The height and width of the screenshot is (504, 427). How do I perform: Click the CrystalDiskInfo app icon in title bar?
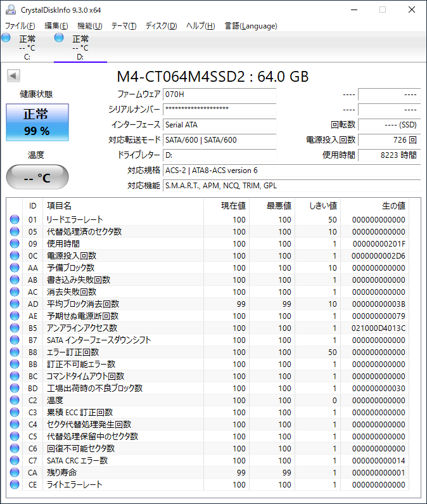click(10, 10)
